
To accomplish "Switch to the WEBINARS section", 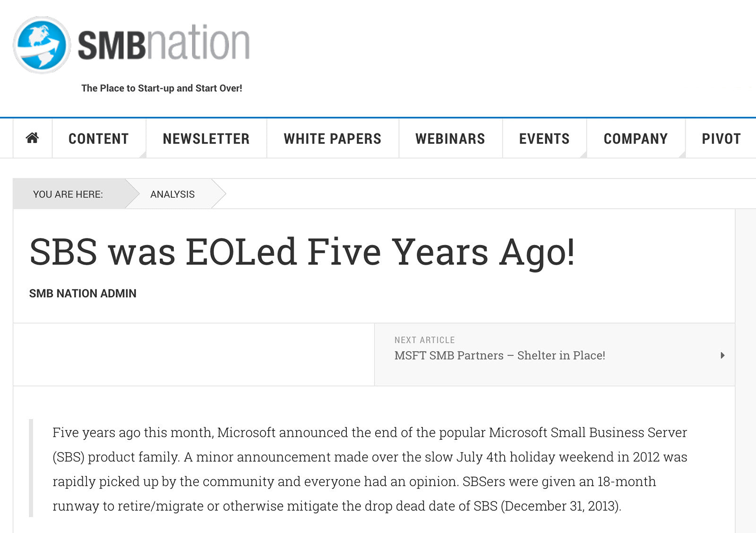I will coord(450,138).
